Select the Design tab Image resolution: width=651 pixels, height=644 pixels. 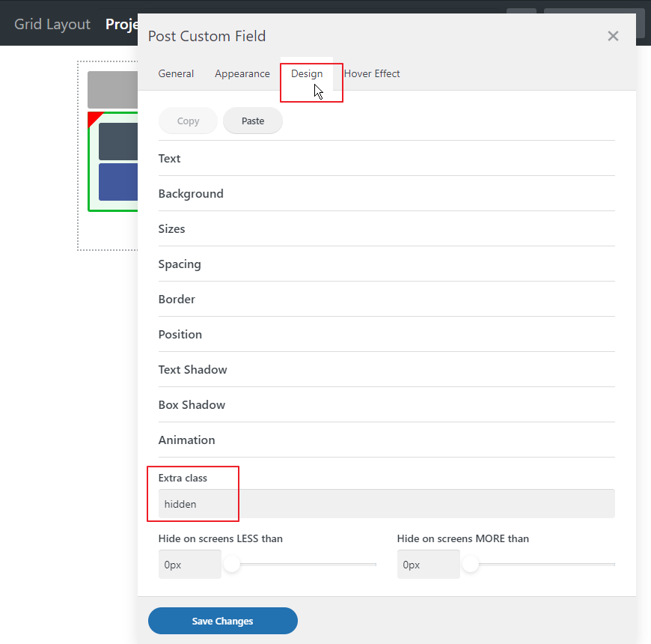[307, 73]
